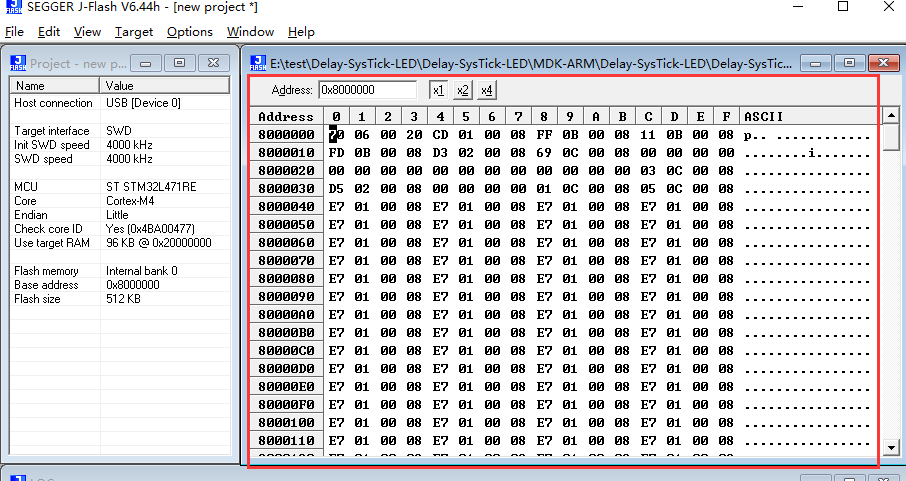The height and width of the screenshot is (481, 906).
Task: Click the Address input field 0x8000000
Action: pyautogui.click(x=367, y=90)
